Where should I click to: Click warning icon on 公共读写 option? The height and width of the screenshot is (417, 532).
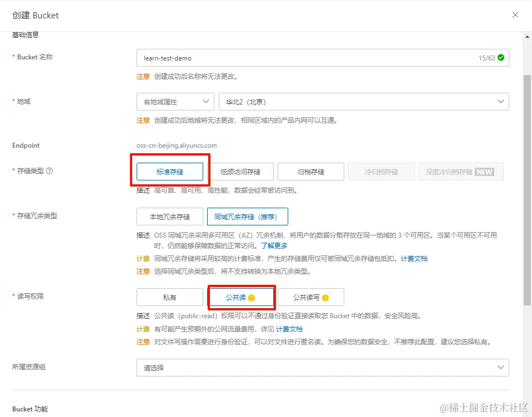pos(325,298)
